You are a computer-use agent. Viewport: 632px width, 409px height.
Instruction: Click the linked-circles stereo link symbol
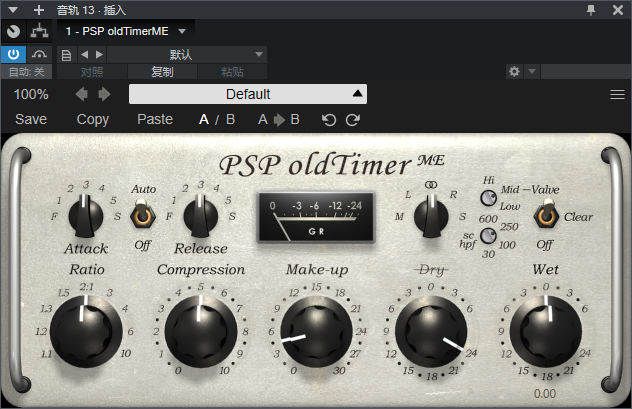point(431,185)
